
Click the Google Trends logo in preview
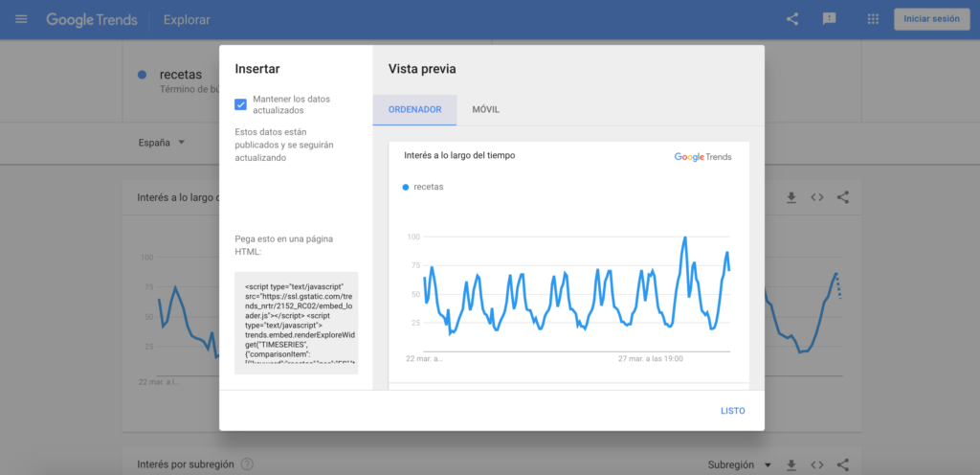702,157
